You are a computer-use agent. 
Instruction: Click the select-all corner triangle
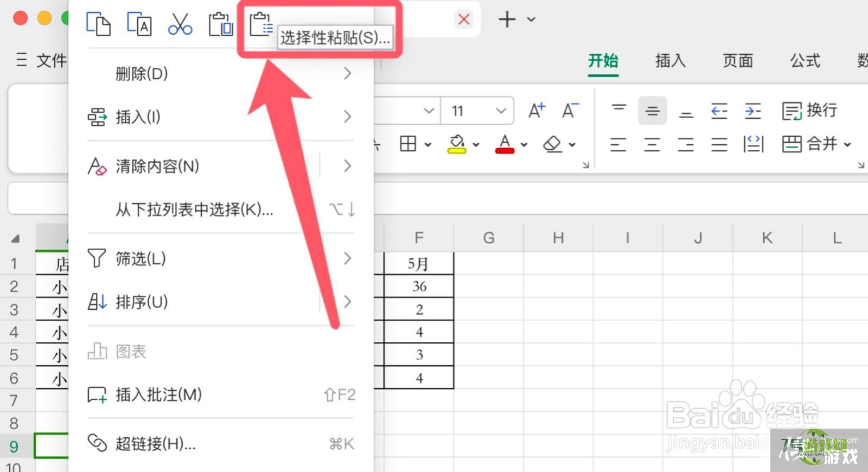click(16, 239)
